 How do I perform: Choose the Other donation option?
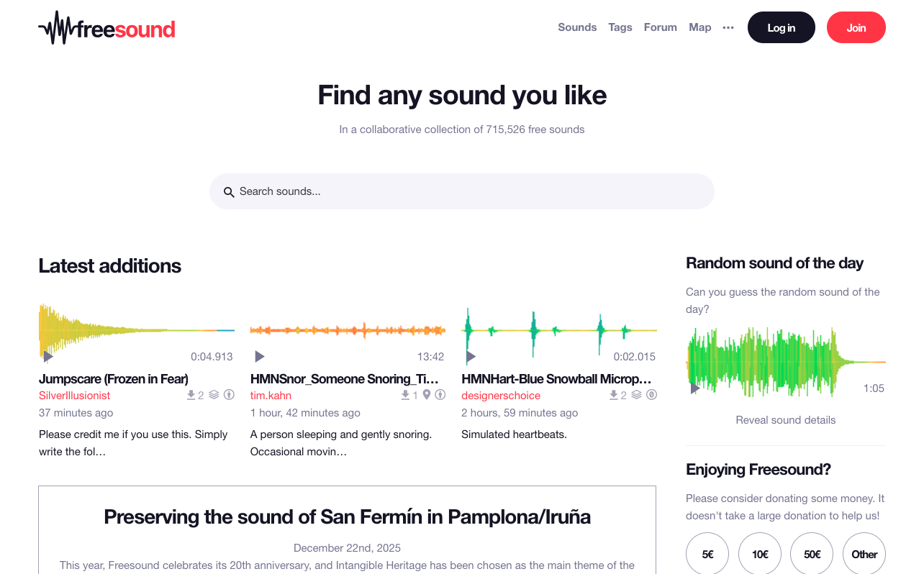pos(864,554)
